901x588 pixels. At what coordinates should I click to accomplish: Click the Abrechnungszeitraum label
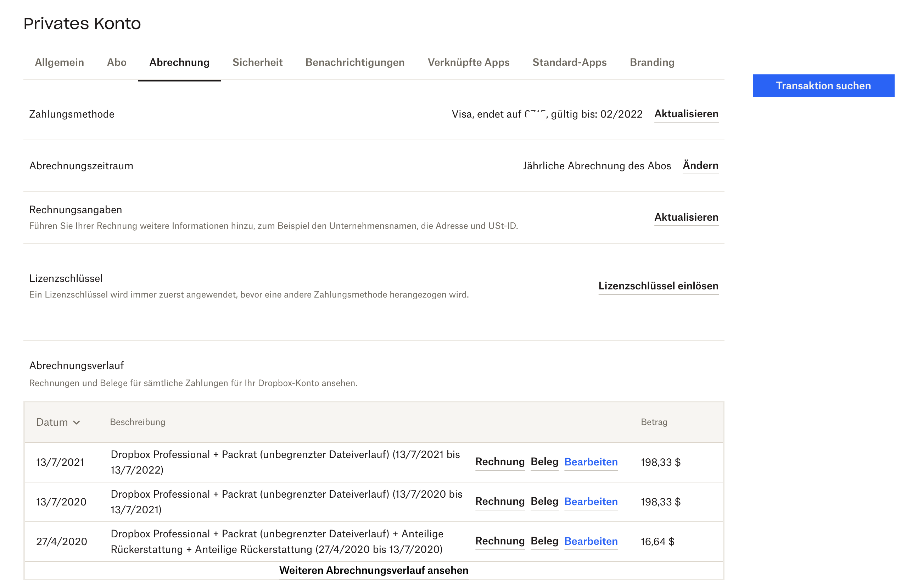[82, 166]
